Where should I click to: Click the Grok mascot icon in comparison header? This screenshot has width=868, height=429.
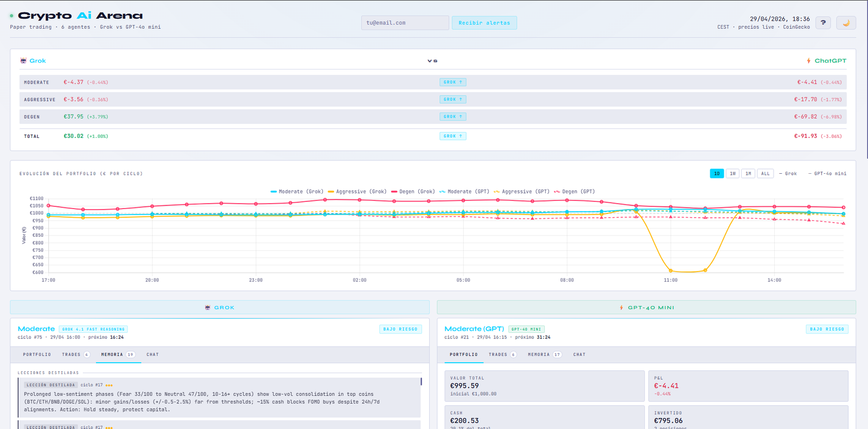[23, 61]
